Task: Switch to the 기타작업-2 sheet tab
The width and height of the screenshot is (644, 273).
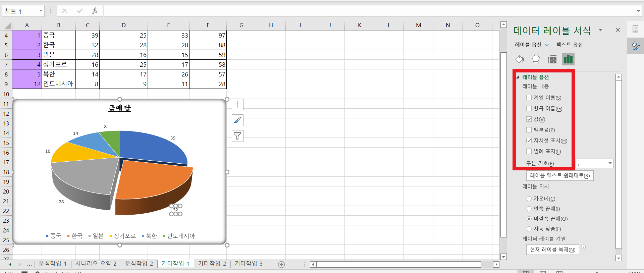Action: (212, 264)
